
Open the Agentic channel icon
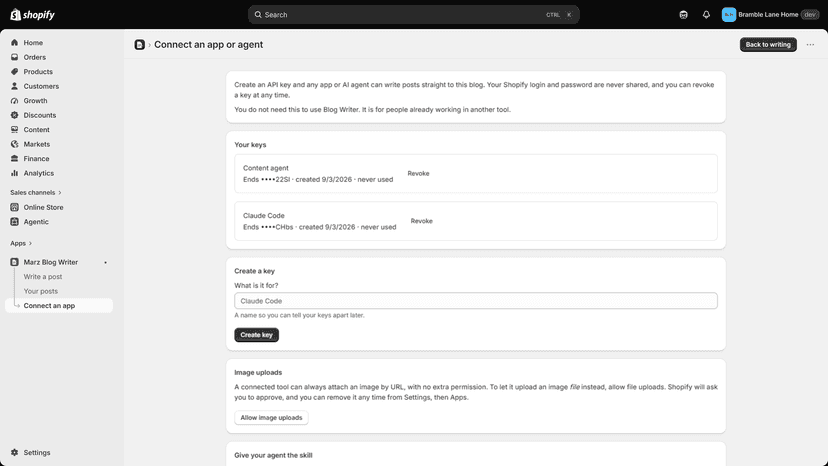14,222
